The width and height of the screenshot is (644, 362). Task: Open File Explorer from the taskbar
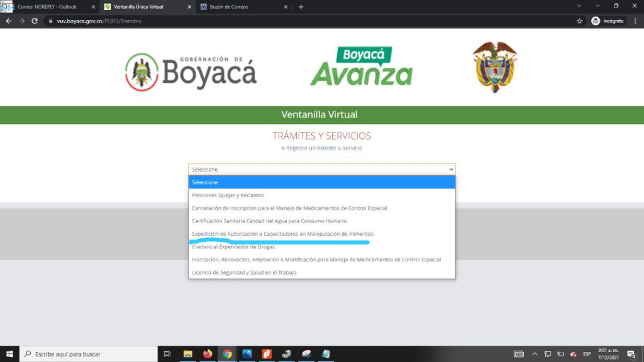tap(188, 354)
